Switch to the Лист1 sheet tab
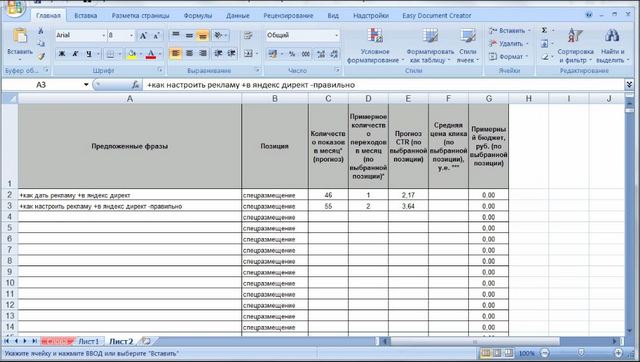640x362 pixels. tap(89, 341)
